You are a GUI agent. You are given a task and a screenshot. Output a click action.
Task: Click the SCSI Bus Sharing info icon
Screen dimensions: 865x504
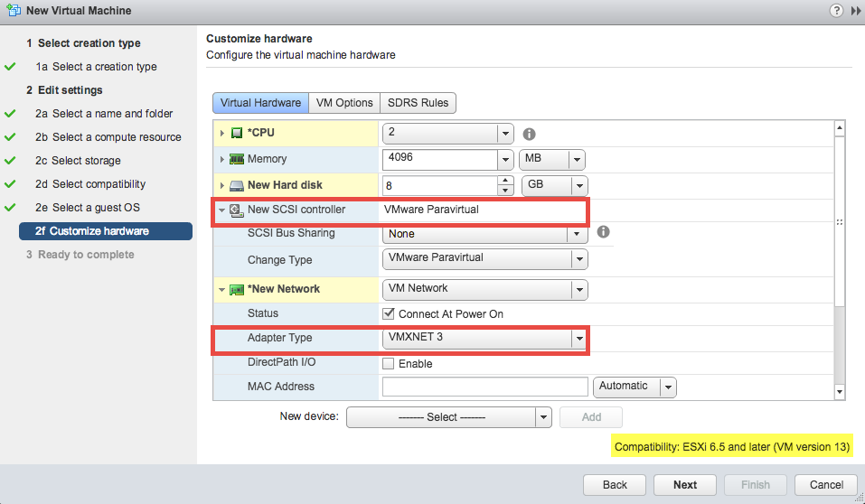604,231
